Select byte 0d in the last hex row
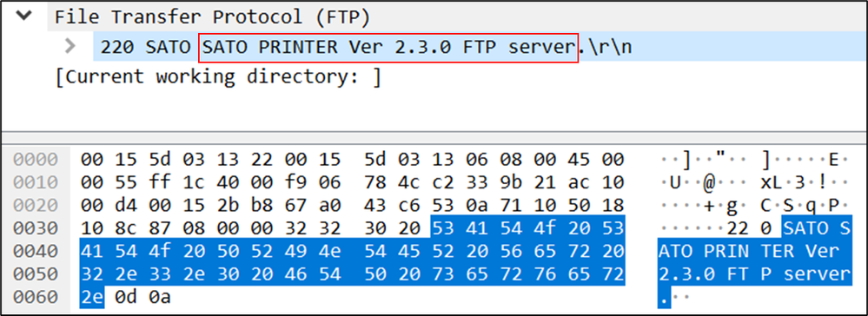The width and height of the screenshot is (868, 316). tap(125, 298)
